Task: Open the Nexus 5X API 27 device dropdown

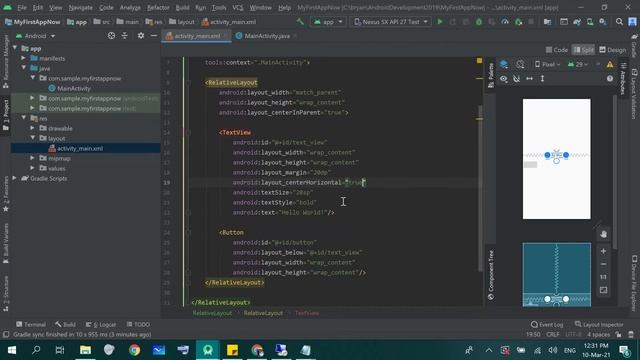Action: click(x=391, y=22)
